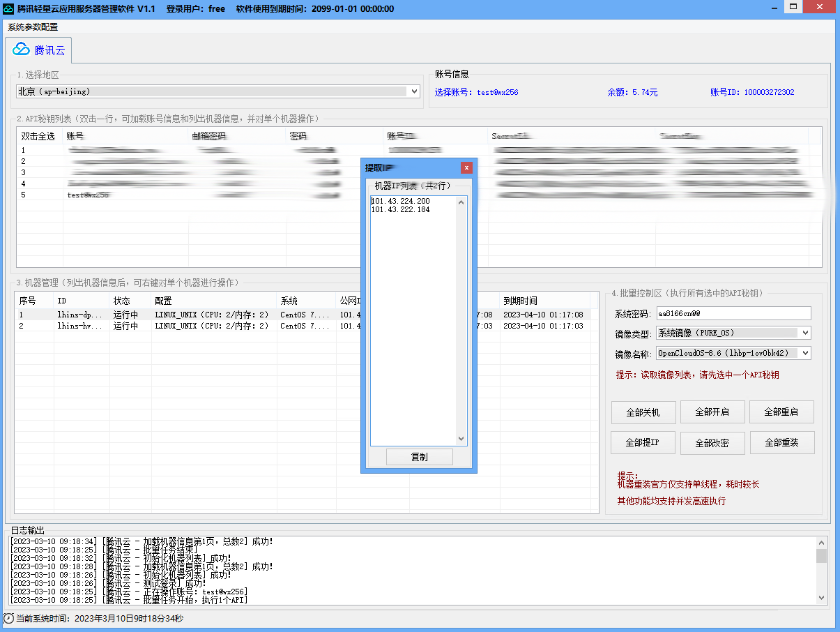The width and height of the screenshot is (840, 632).
Task: Click the up arrow of the IP list scrollbar
Action: tap(461, 202)
